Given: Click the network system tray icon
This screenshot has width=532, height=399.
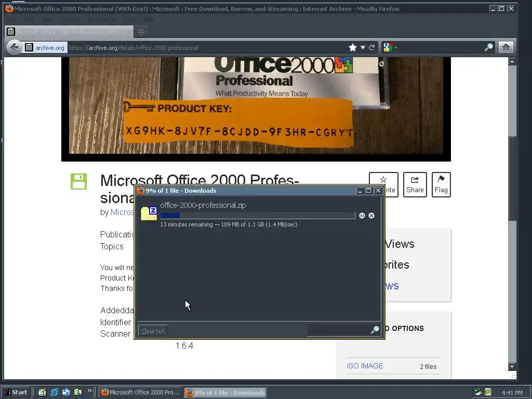Looking at the screenshot, I should [x=478, y=392].
